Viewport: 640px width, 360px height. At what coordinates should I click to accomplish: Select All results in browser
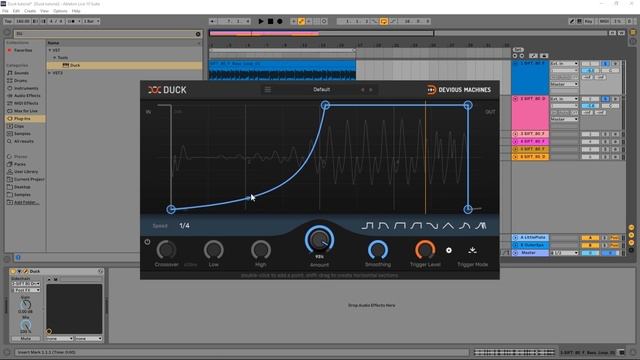pyautogui.click(x=24, y=141)
